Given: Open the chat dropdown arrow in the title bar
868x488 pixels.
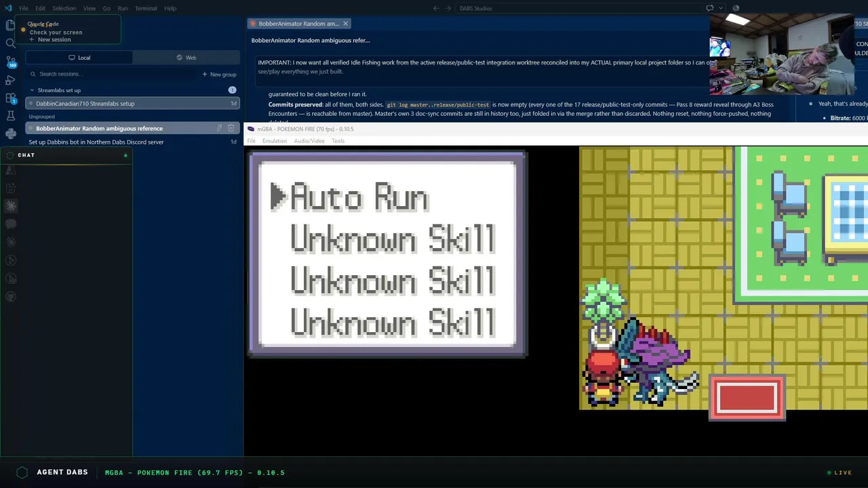Looking at the screenshot, I should click(719, 8).
